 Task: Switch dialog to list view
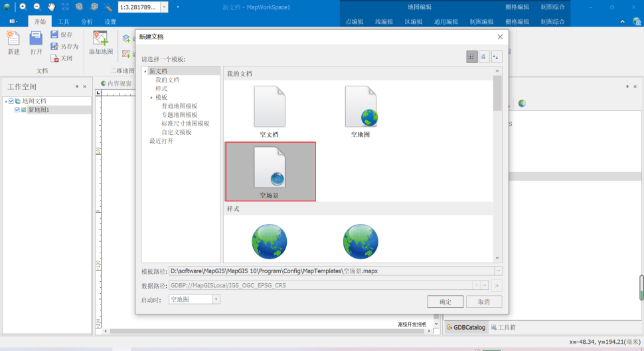(x=484, y=57)
